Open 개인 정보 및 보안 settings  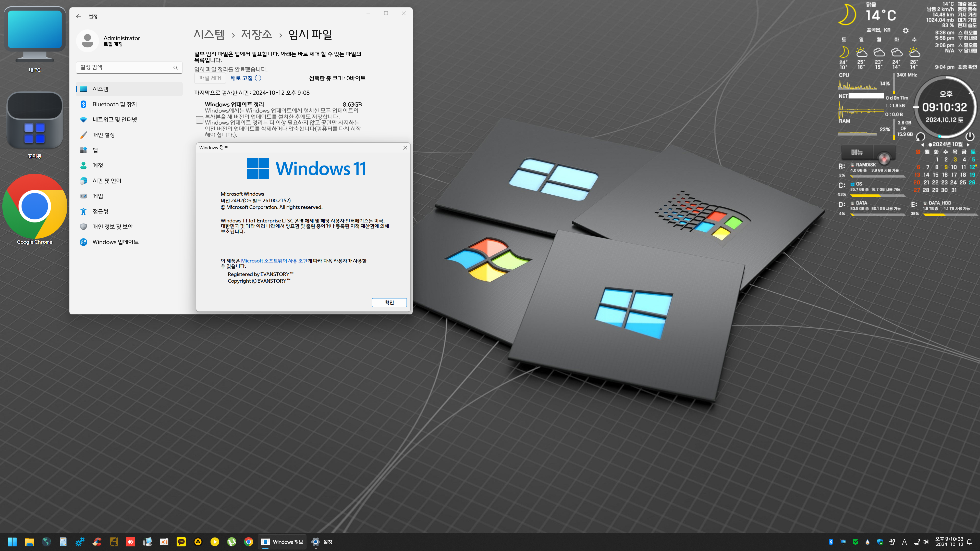click(x=129, y=227)
